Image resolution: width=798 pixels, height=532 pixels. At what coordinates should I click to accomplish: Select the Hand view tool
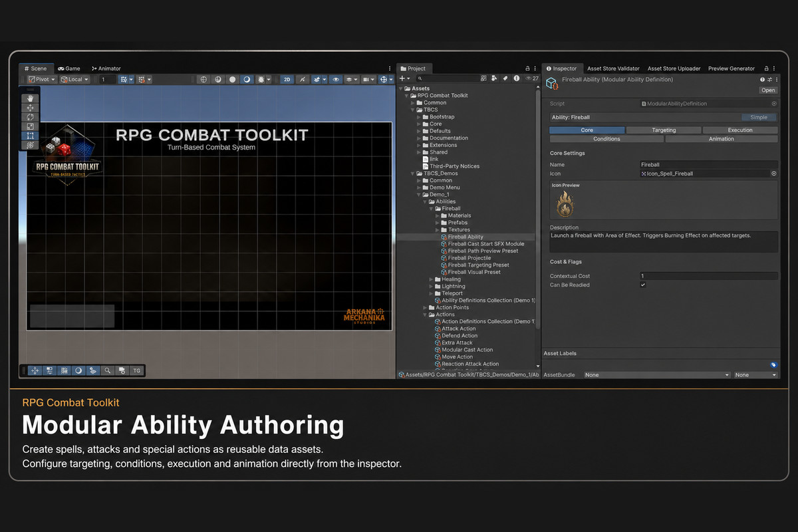30,98
